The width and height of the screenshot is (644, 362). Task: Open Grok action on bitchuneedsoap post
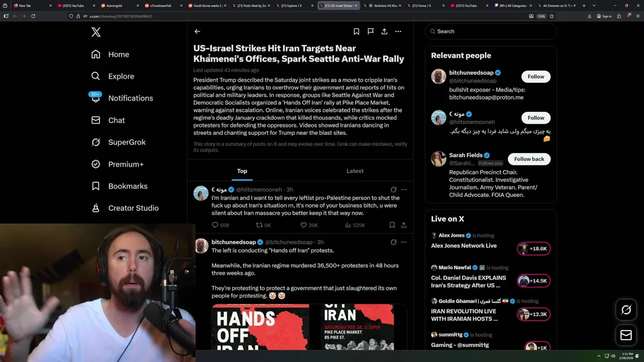(x=393, y=242)
